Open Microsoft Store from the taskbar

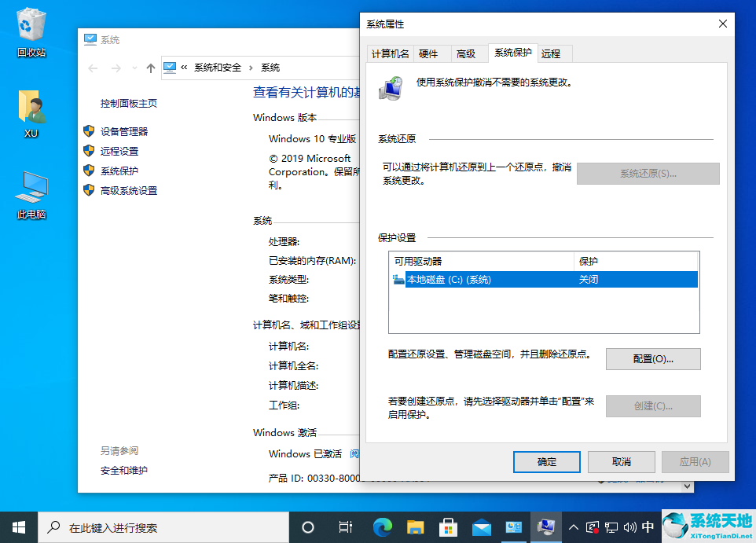click(x=448, y=527)
